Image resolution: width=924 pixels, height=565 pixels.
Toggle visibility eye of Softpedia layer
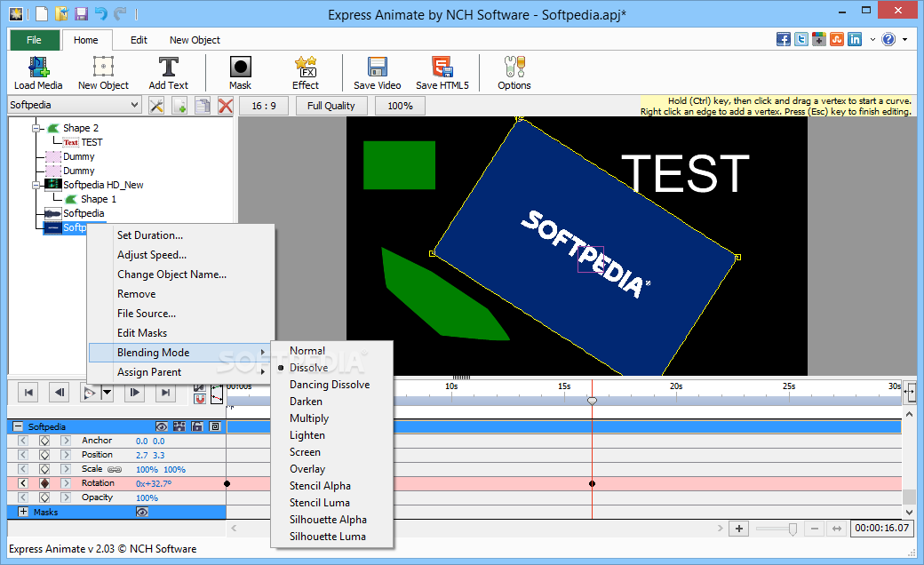[161, 426]
